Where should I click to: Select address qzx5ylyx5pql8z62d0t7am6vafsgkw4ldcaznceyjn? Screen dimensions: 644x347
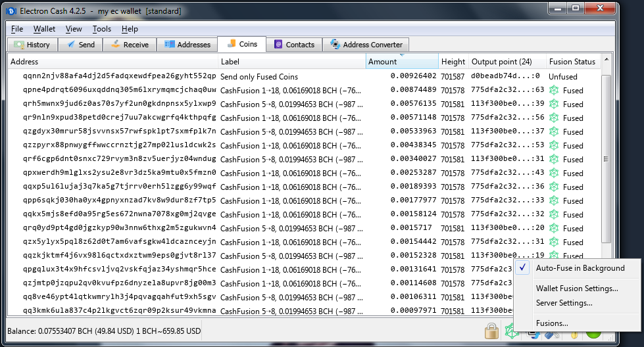[120, 242]
